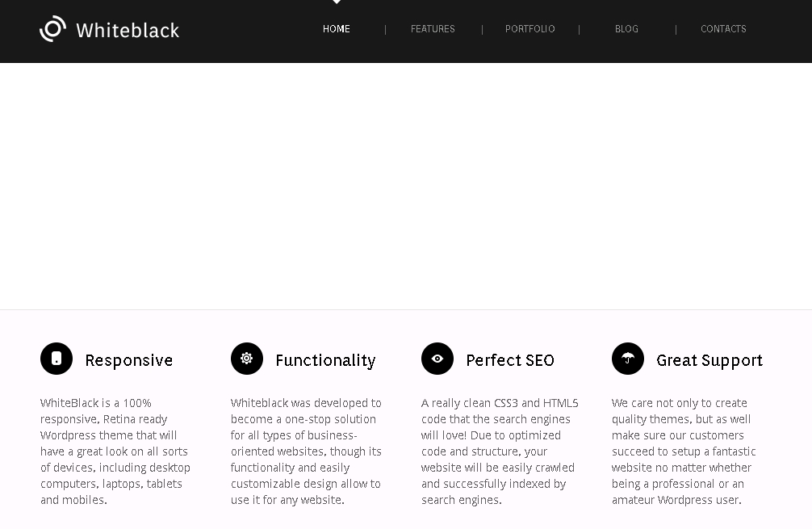Click the Functionality gear icon
Viewport: 812px width, 529px height.
pyautogui.click(x=247, y=359)
